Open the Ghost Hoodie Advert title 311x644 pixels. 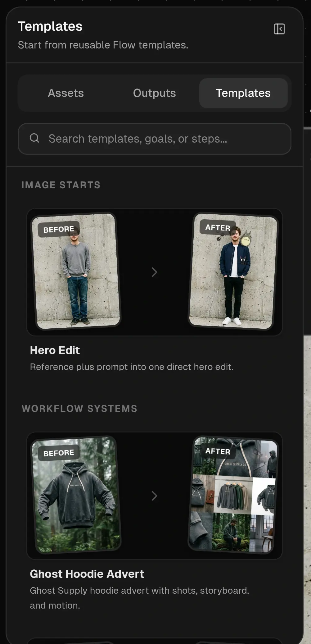click(87, 574)
